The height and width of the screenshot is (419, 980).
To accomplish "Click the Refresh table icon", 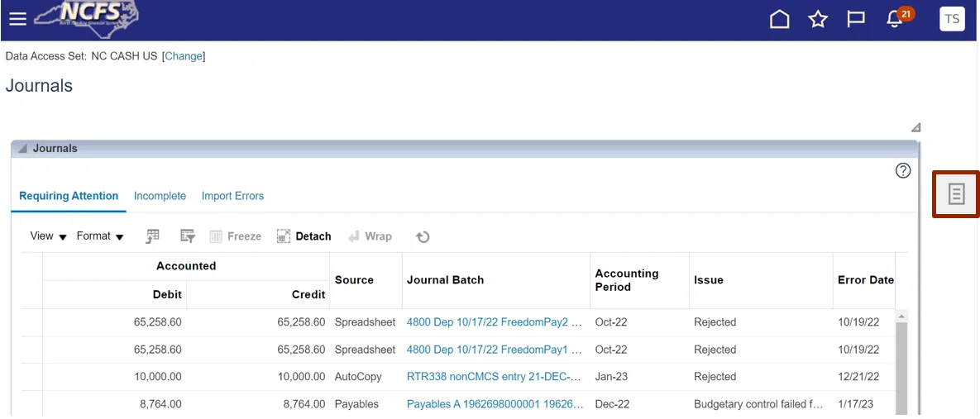I will coord(423,237).
